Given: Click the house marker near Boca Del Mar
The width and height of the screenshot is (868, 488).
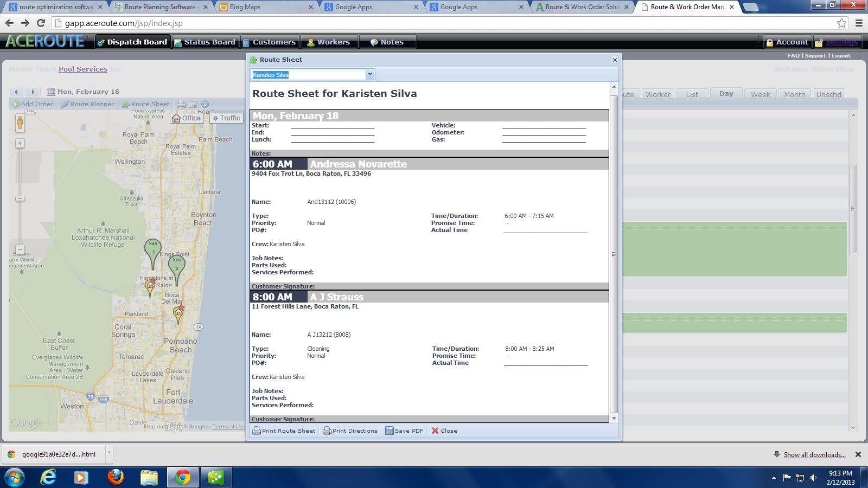Looking at the screenshot, I should point(178,313).
